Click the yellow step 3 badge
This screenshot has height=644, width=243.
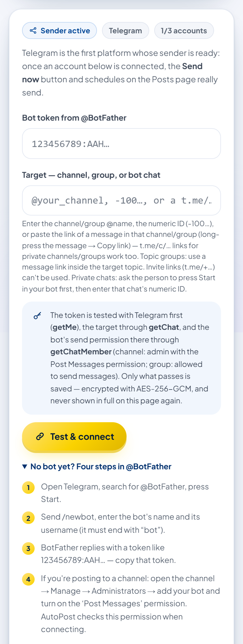[x=28, y=548]
